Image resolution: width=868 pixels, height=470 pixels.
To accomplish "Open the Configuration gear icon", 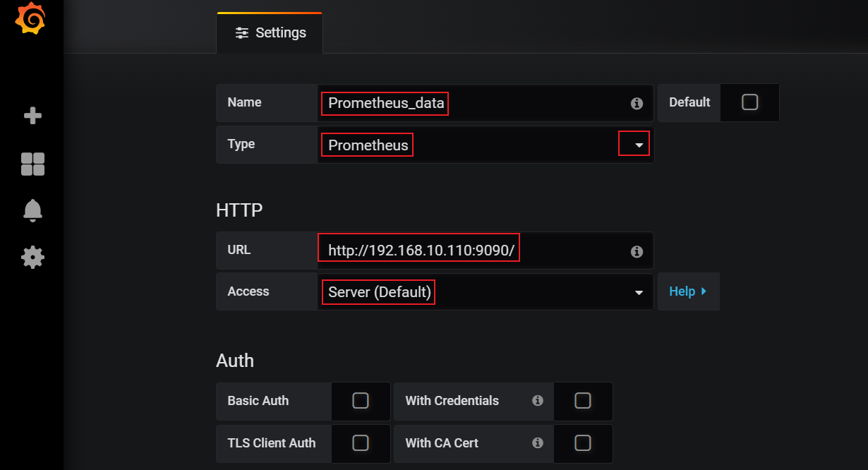I will click(x=32, y=257).
